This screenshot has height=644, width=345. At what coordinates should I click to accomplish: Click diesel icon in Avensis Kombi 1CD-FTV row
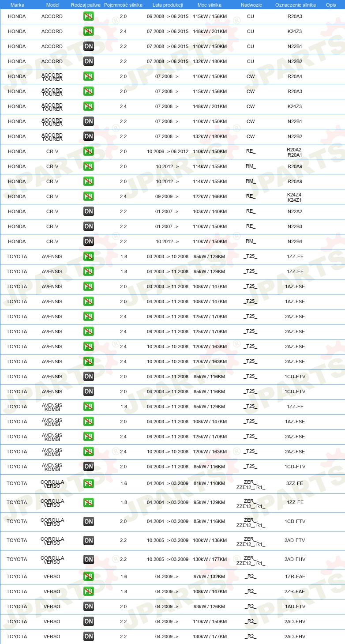(x=89, y=467)
